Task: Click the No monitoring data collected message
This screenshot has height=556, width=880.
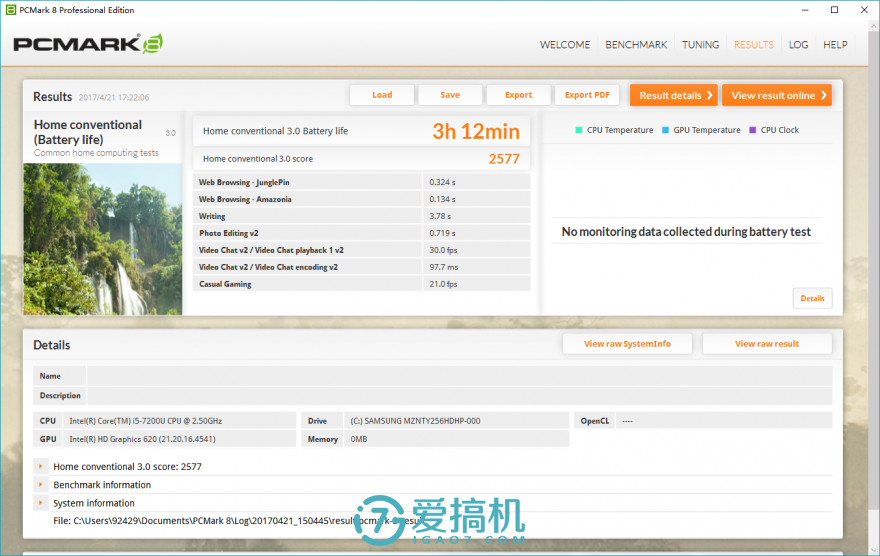Action: point(686,232)
